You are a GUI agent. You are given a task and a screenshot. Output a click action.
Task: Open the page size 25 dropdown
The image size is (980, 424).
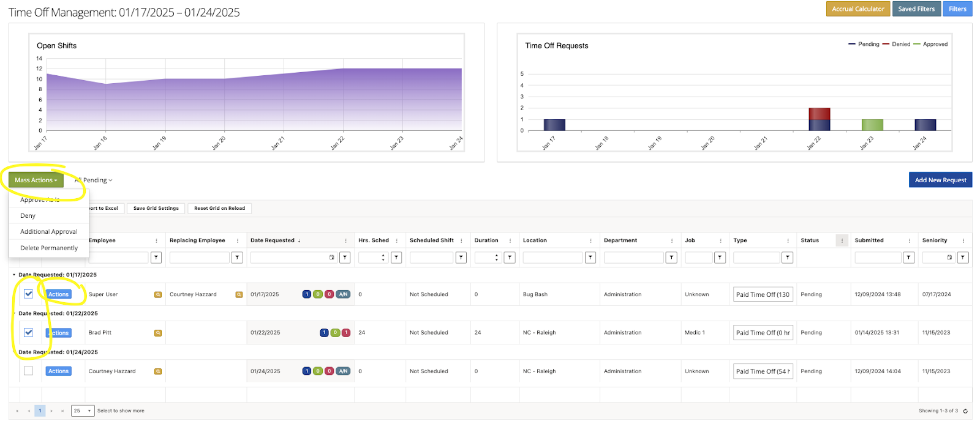[83, 411]
